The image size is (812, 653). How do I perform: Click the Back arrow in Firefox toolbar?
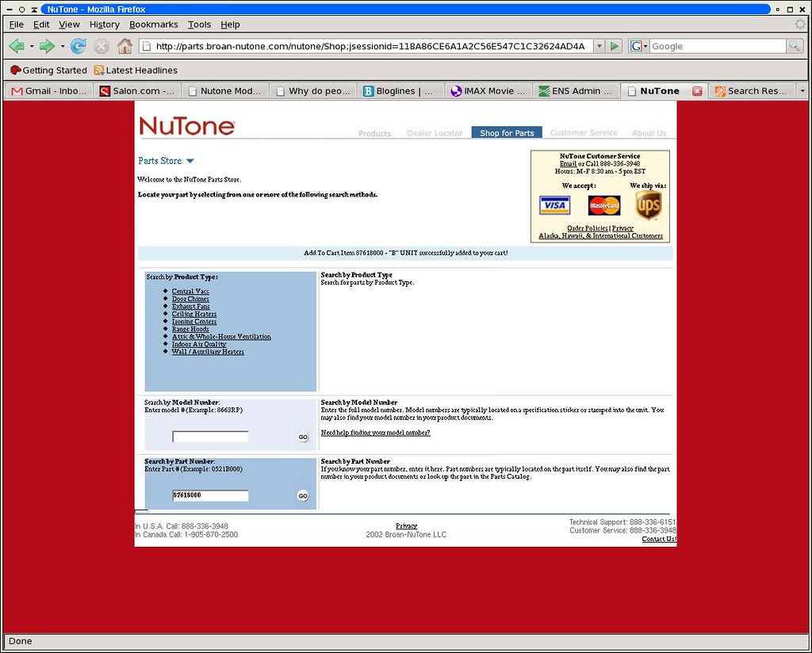coord(17,46)
